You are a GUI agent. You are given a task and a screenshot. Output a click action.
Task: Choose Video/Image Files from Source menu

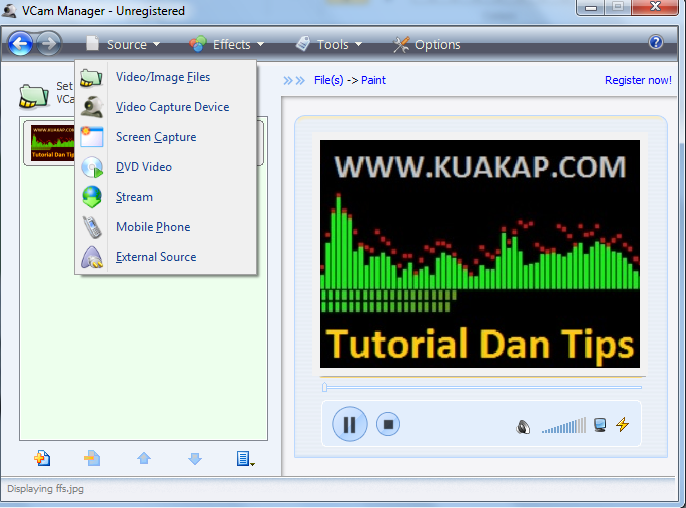165,77
